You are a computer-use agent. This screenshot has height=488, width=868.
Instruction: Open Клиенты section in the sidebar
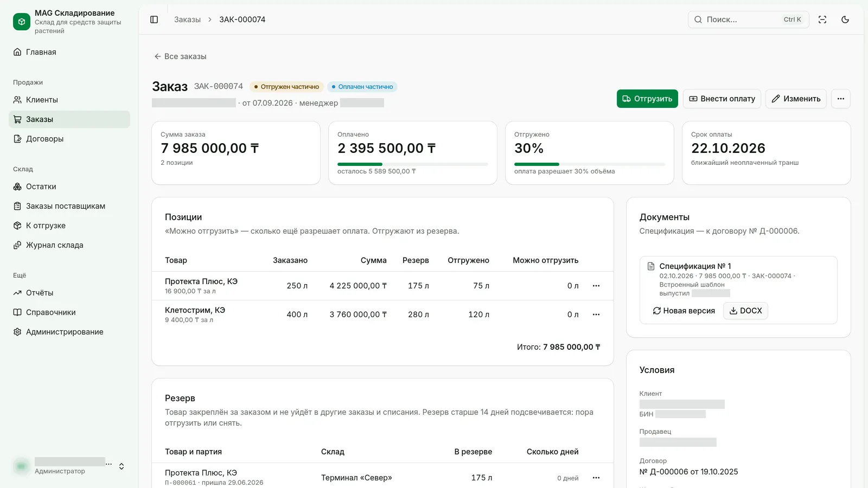69,100
